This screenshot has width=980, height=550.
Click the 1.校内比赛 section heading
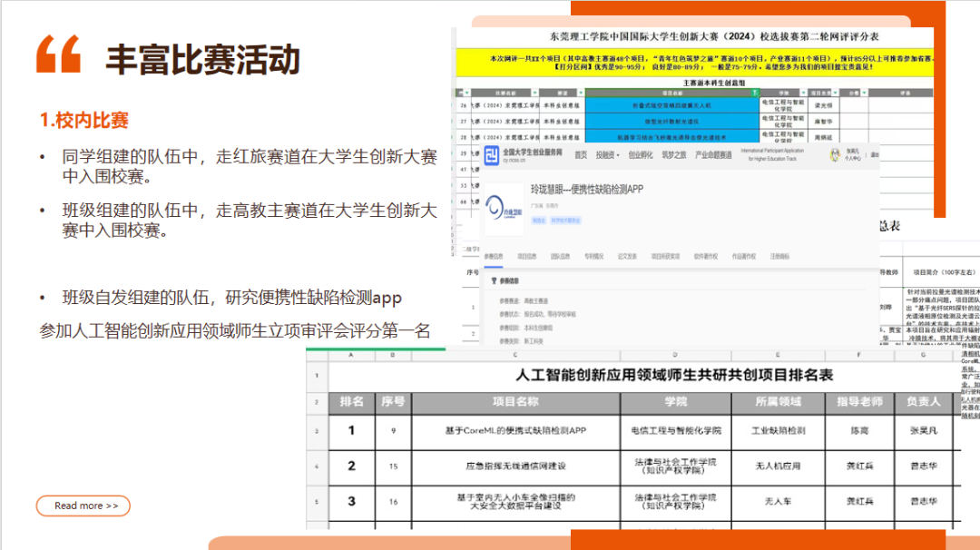coord(83,120)
